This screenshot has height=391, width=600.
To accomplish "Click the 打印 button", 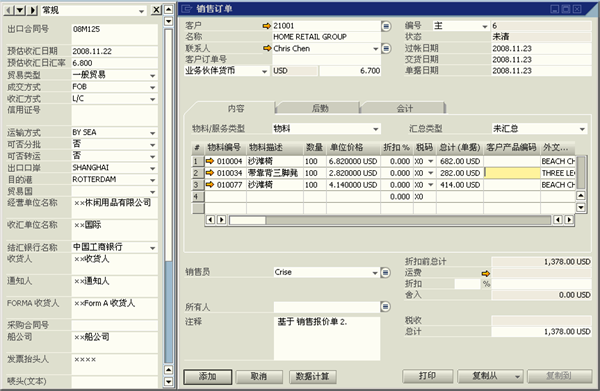I will (427, 376).
